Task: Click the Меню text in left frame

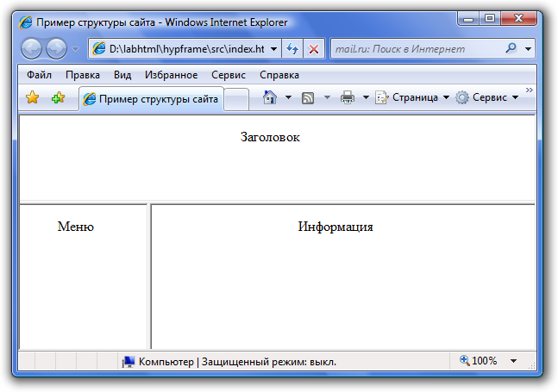Action: [x=76, y=227]
